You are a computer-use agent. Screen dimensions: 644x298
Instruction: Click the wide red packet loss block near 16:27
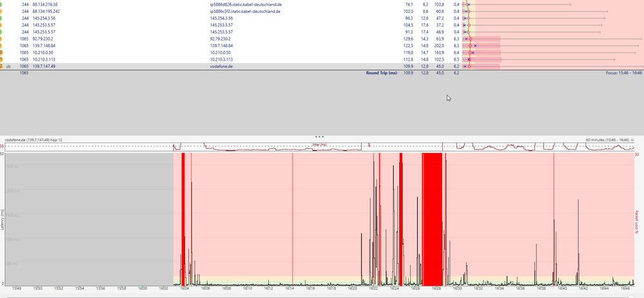click(x=432, y=219)
